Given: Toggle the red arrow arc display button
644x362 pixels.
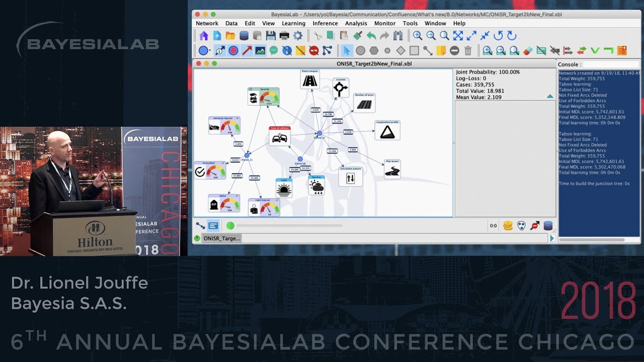Looking at the screenshot, I should [x=247, y=50].
